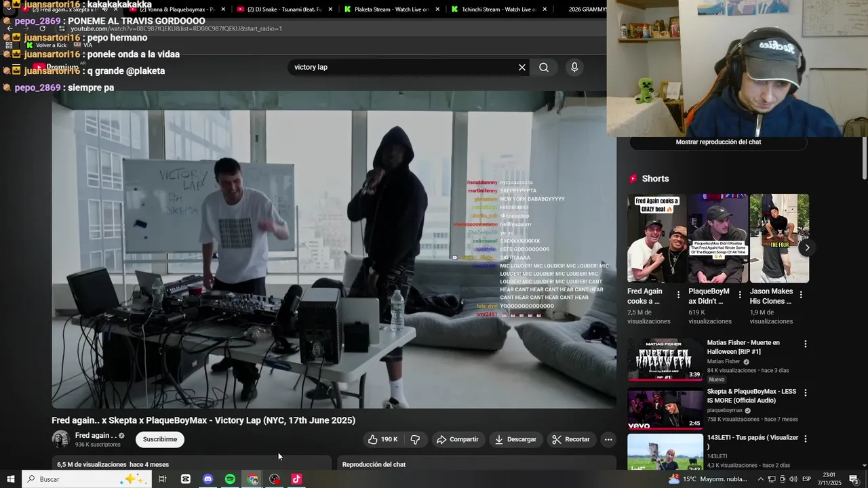The image size is (868, 488).
Task: Open Chrome from the taskbar
Action: (x=253, y=479)
